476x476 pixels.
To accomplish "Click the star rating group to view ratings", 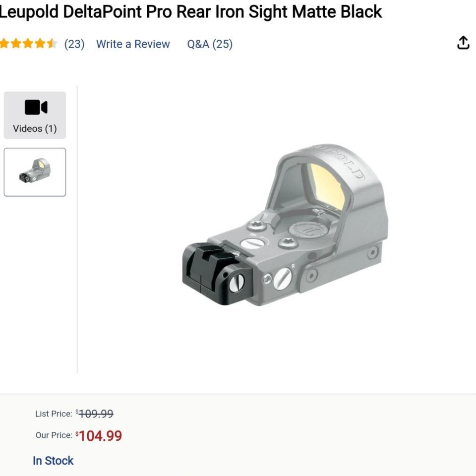I will 29,44.
